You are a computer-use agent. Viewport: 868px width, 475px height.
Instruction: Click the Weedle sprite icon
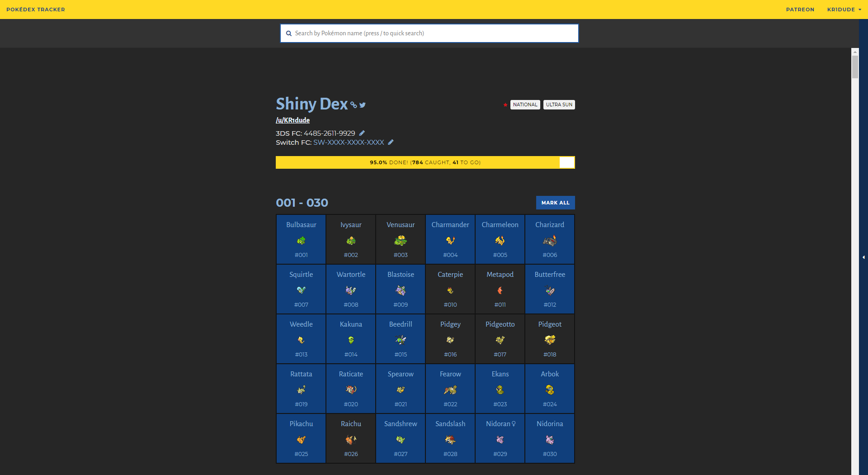coord(301,340)
